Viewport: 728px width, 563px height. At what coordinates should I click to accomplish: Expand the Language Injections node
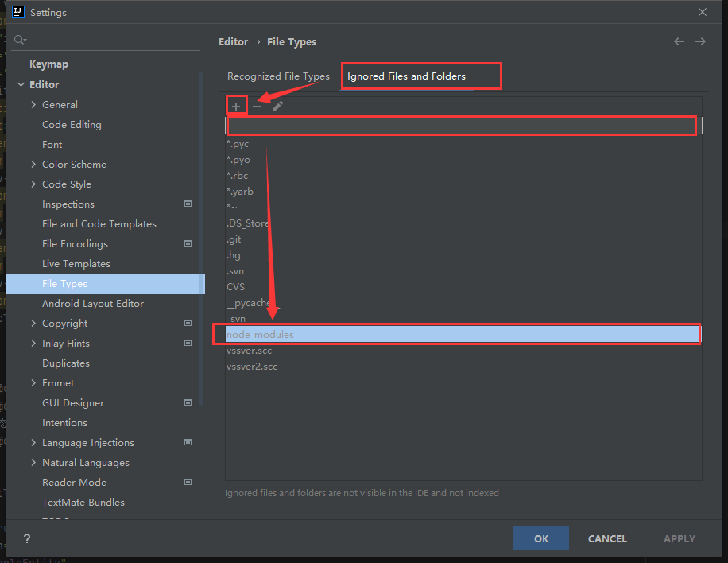(33, 442)
